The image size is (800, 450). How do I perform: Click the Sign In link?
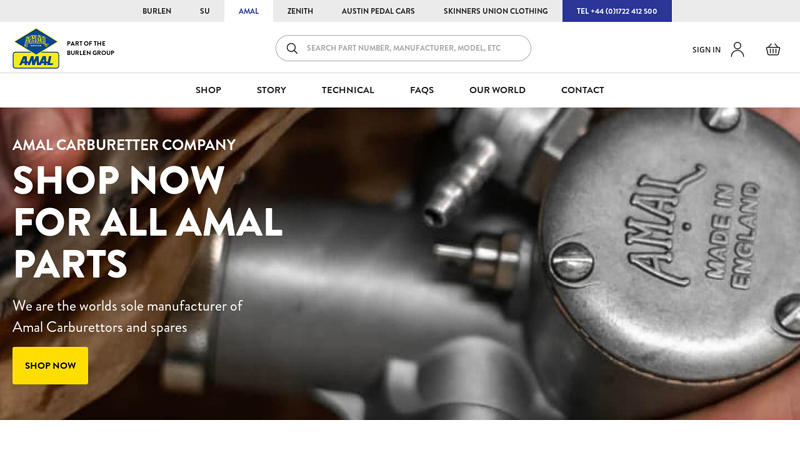coord(706,49)
